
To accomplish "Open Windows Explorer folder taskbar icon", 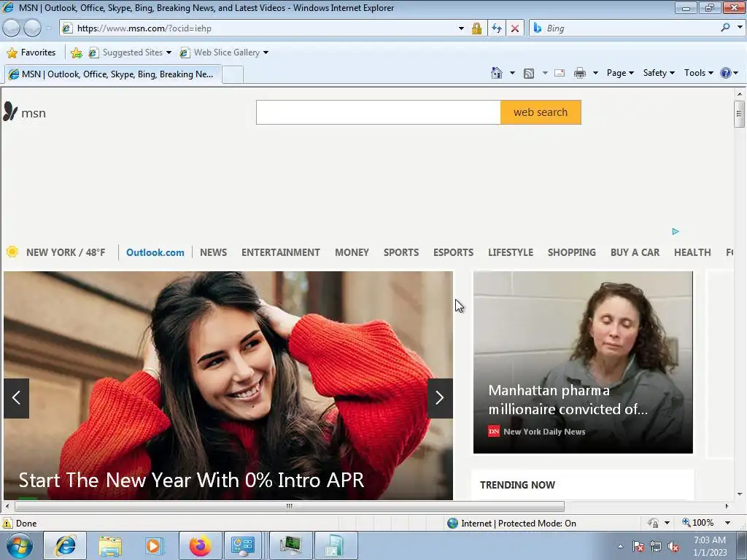I will [110, 545].
